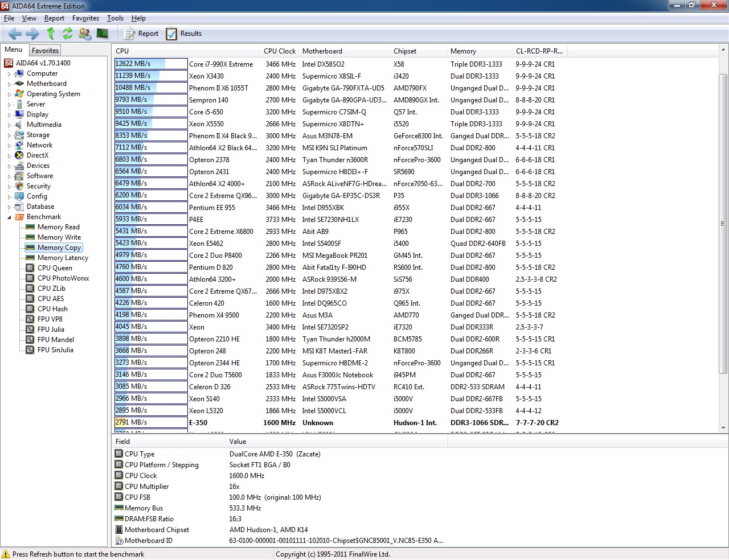Expand the Network tree node
Viewport: 729px width, 560px height.
point(9,146)
